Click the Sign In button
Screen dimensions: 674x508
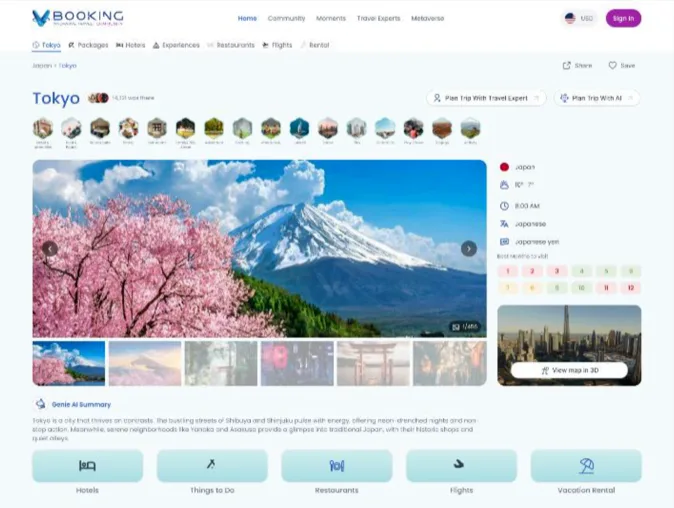[x=623, y=18]
